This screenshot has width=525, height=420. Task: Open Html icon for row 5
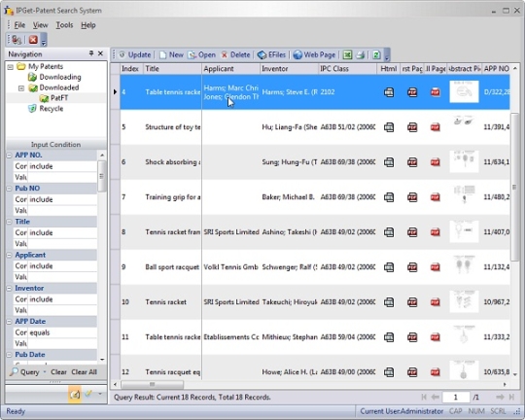(389, 127)
